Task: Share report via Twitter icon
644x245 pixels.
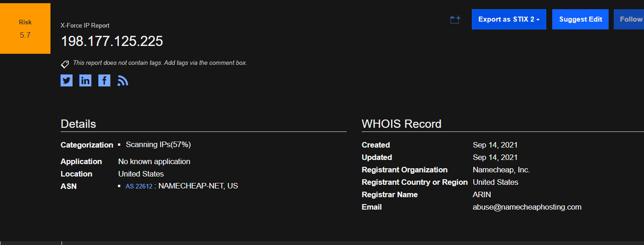Action: (x=67, y=80)
